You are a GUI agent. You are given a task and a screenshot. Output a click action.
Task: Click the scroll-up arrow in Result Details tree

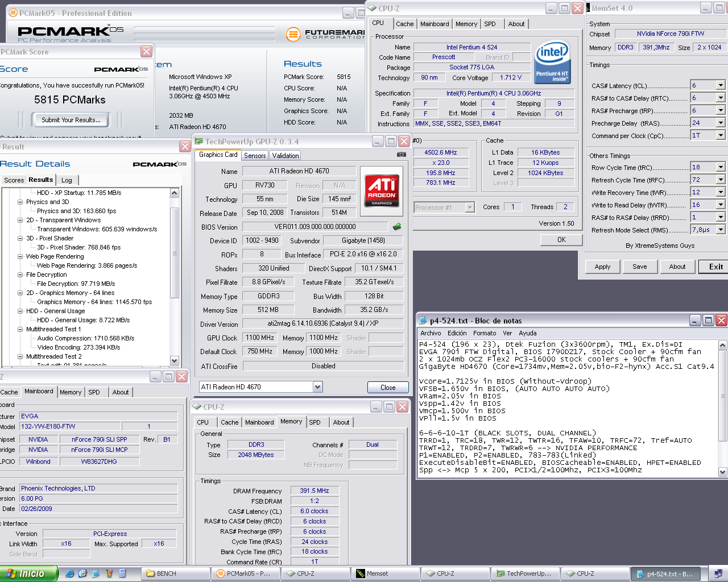(175, 193)
